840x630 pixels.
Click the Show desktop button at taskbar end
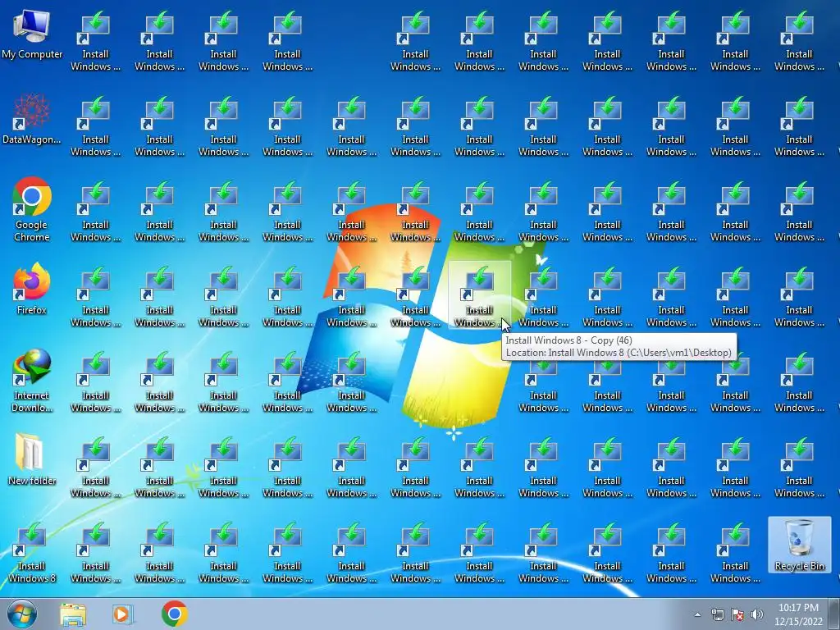(x=834, y=614)
